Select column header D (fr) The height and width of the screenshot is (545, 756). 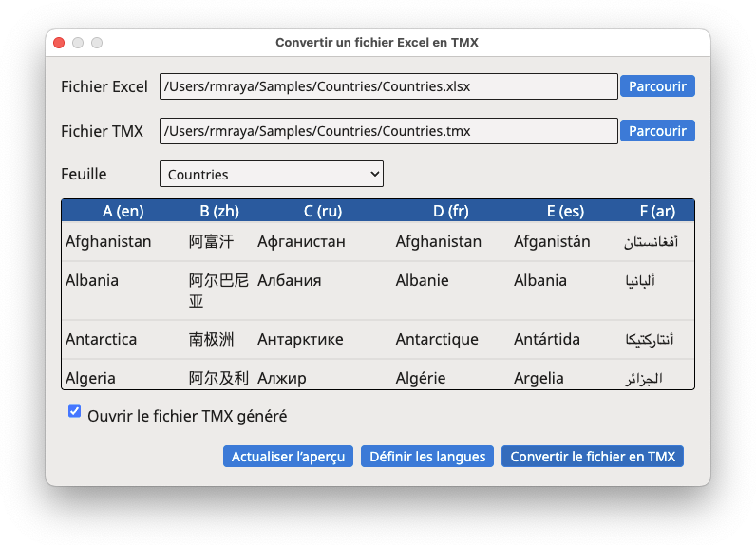coord(451,211)
